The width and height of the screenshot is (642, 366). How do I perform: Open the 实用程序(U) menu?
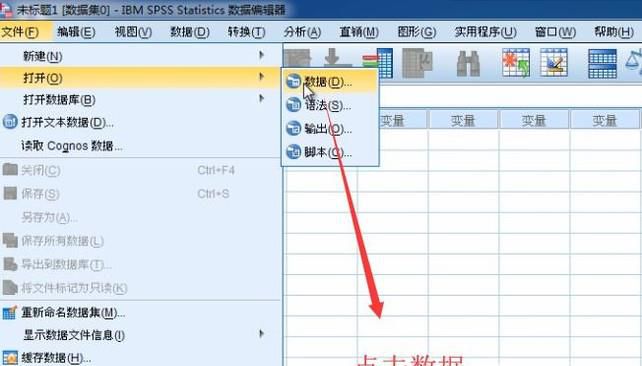tap(485, 32)
